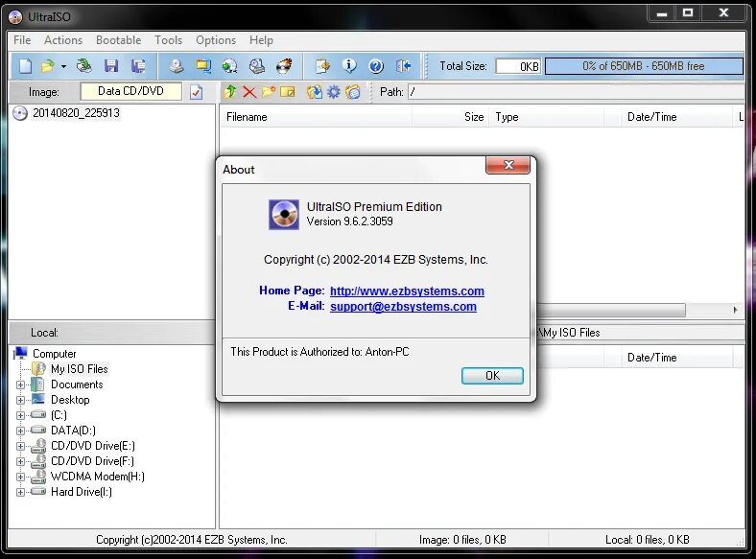This screenshot has height=559, width=756.
Task: Open the Bootable menu
Action: click(119, 40)
